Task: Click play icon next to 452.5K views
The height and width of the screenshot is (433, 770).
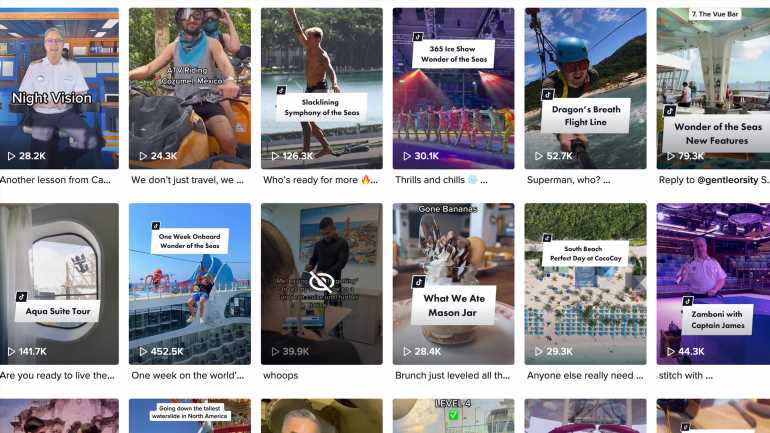Action: tap(143, 352)
